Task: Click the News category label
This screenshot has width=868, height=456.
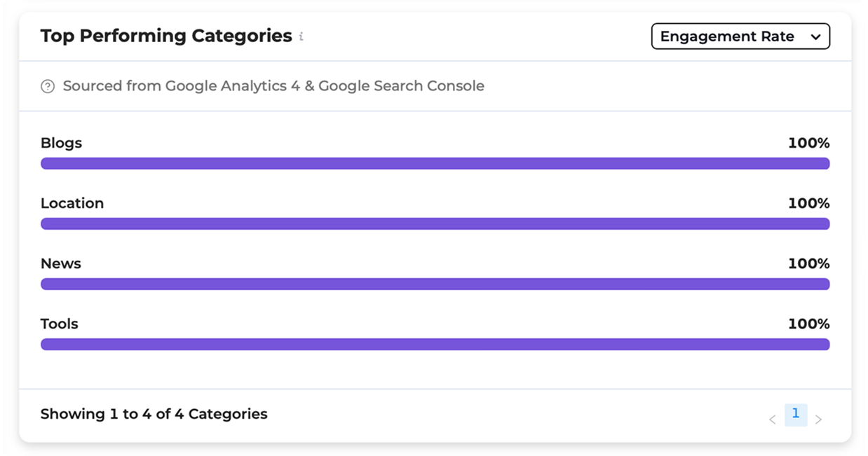Action: [61, 263]
